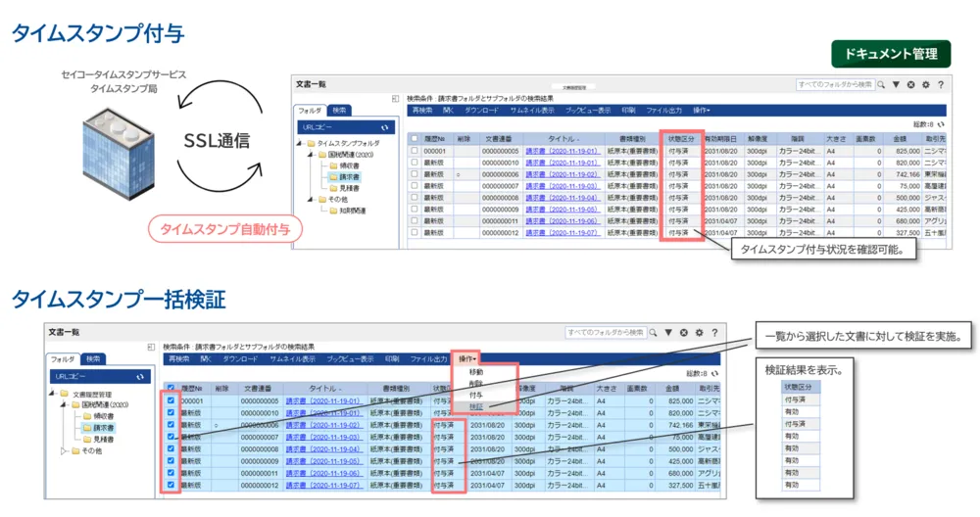980x517 pixels.
Task: Open help question mark in upper document list
Action: (x=941, y=85)
